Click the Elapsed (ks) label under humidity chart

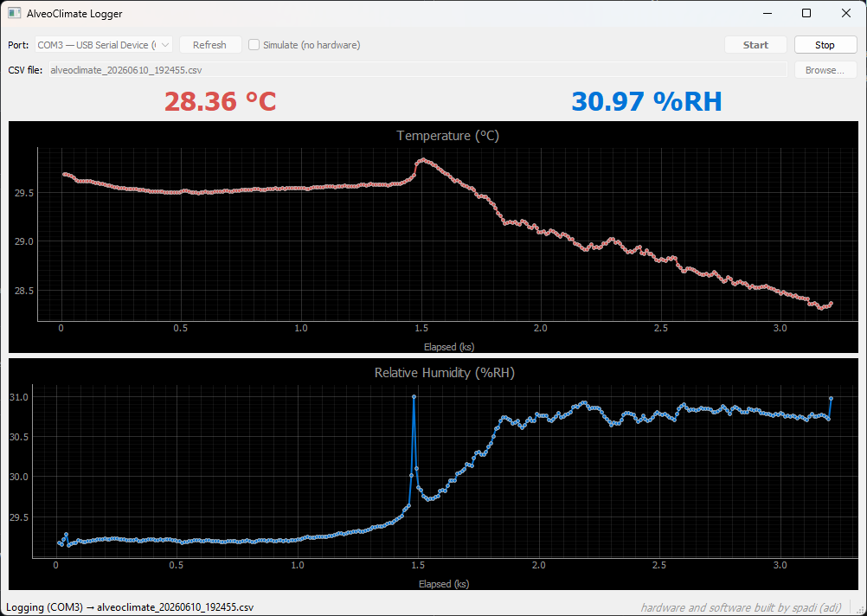point(444,584)
